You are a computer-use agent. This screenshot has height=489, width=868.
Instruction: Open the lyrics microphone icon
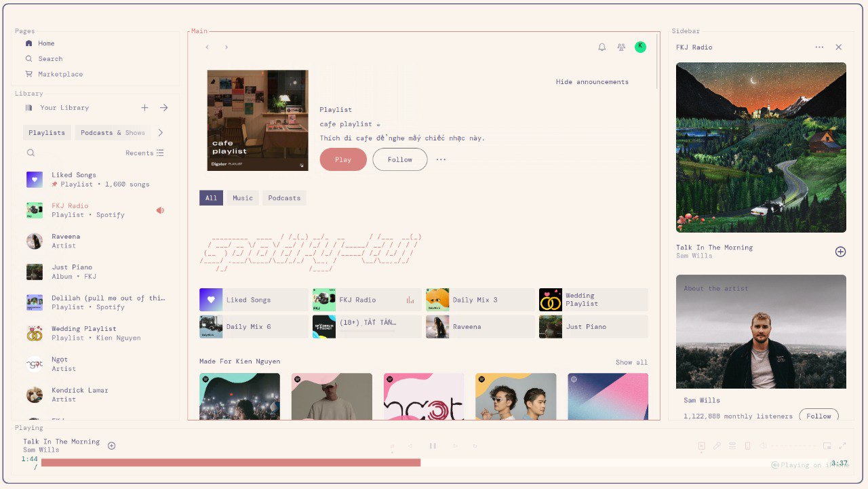coord(717,446)
